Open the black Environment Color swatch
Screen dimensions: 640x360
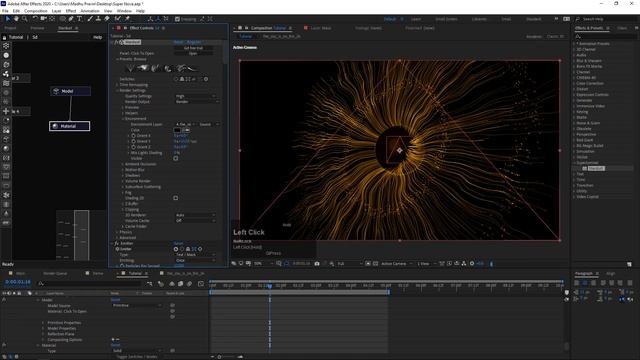point(177,130)
